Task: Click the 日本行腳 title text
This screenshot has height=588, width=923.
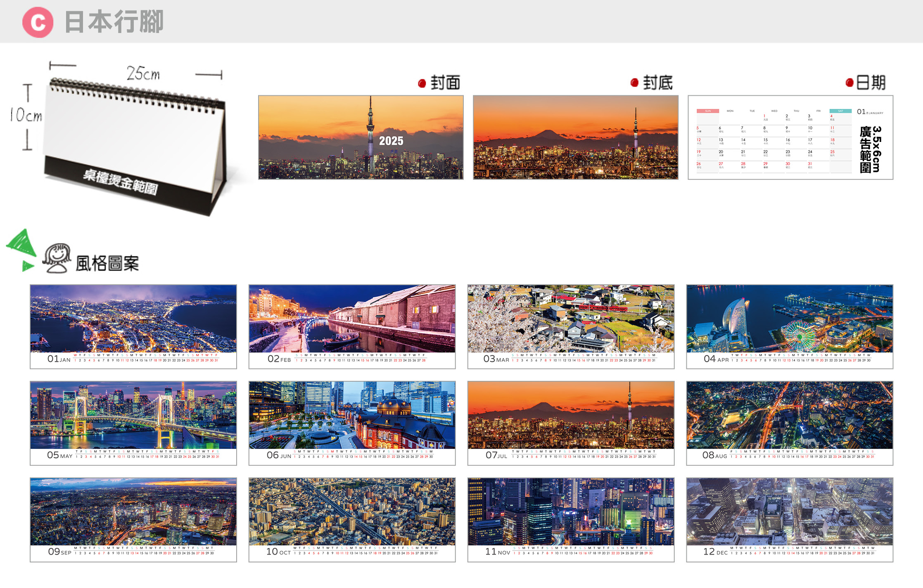Action: point(114,22)
